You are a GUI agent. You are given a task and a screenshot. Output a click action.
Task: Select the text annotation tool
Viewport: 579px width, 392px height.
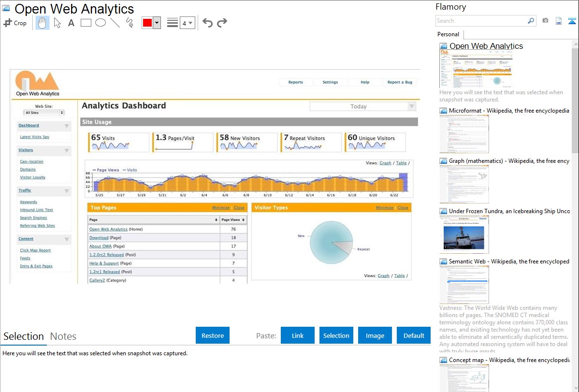[x=71, y=23]
